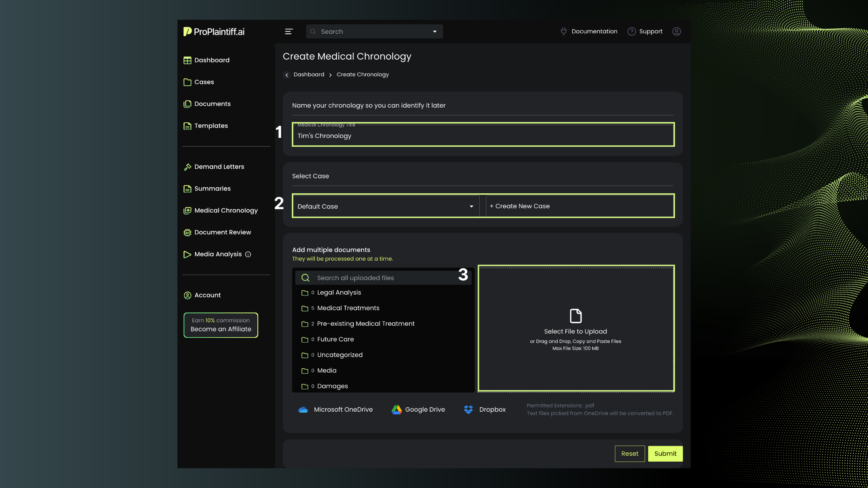
Task: Click the file icon to upload
Action: click(x=575, y=316)
